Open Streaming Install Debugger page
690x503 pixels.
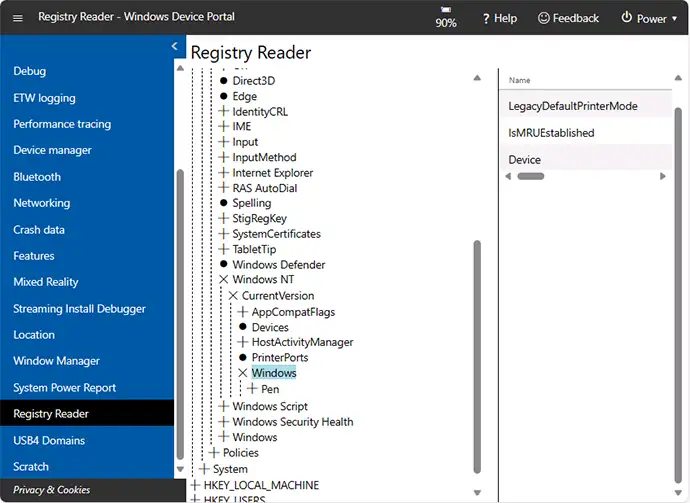point(79,308)
